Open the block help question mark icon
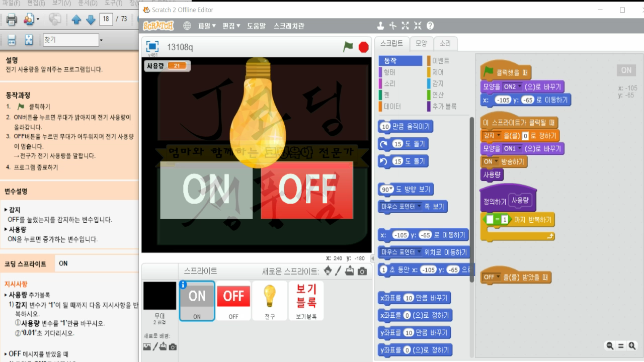This screenshot has height=362, width=644. pyautogui.click(x=430, y=26)
